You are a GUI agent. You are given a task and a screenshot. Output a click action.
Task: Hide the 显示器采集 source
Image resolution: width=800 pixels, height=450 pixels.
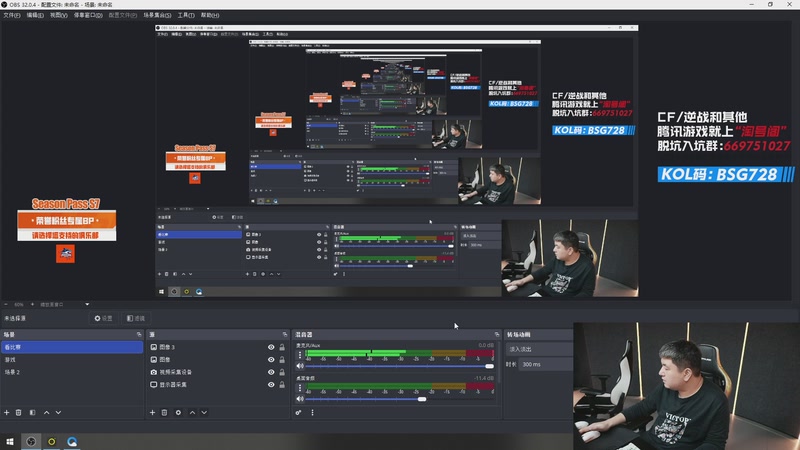tap(271, 385)
